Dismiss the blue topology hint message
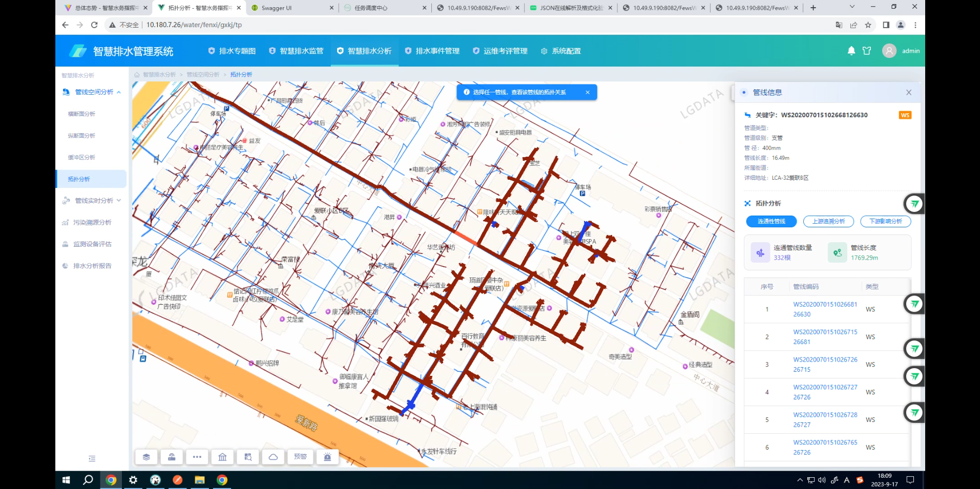The height and width of the screenshot is (489, 980). [588, 93]
